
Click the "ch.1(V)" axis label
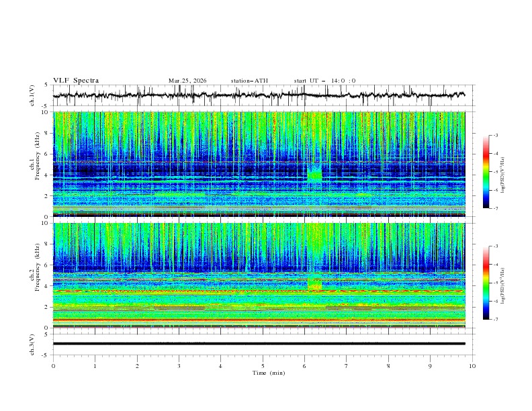(32, 95)
